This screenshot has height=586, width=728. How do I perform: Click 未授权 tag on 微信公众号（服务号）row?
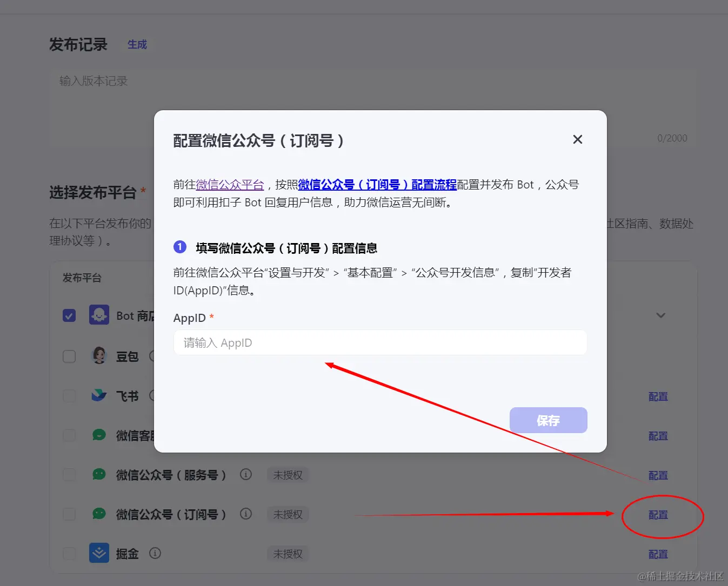point(288,475)
